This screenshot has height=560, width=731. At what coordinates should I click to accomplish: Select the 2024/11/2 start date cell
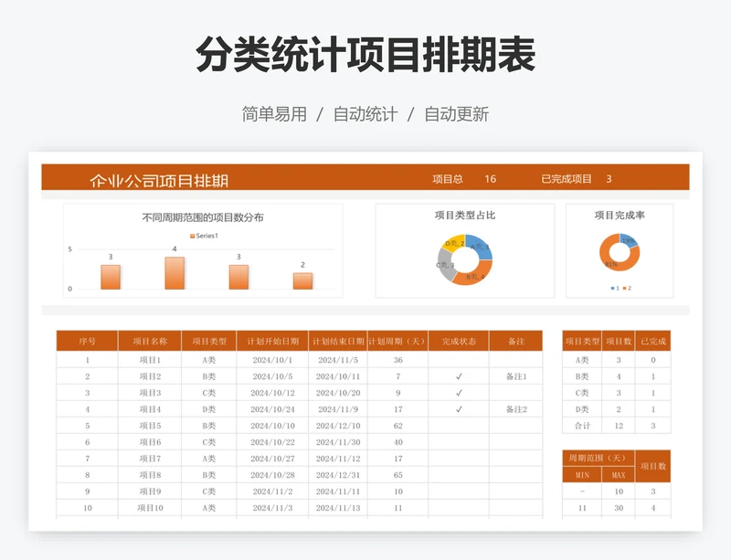tap(272, 491)
